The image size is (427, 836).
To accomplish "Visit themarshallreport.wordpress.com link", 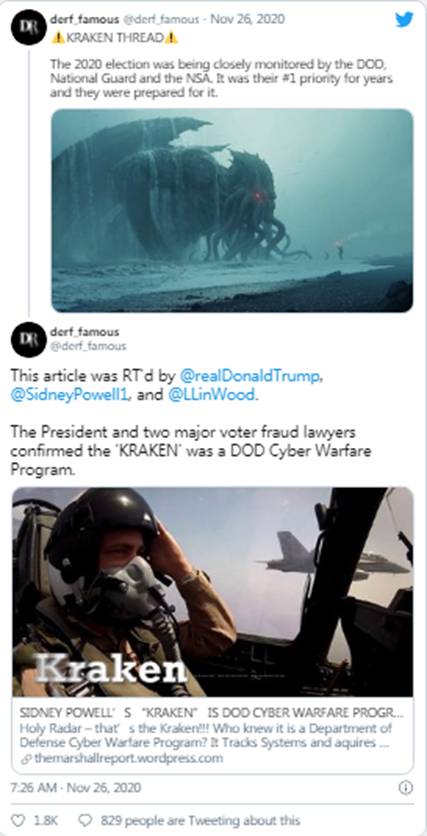I will (x=128, y=758).
